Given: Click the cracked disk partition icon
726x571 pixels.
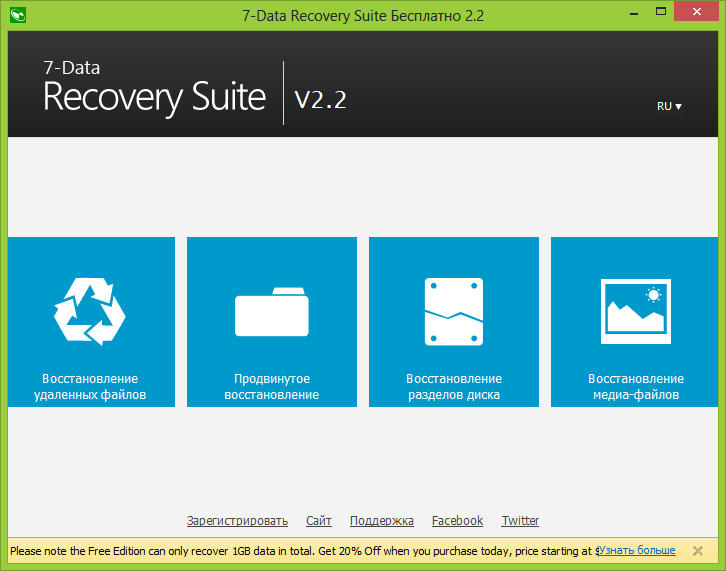Looking at the screenshot, I should 453,312.
